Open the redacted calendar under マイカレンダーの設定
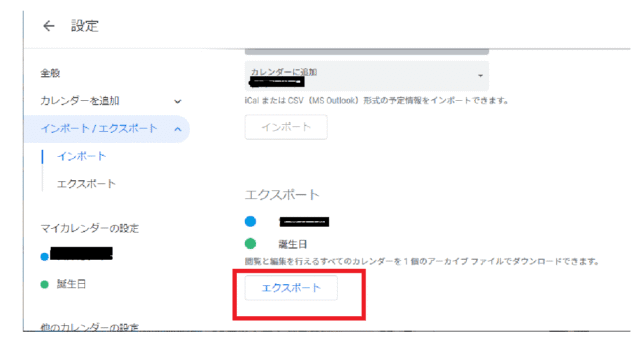 point(81,253)
